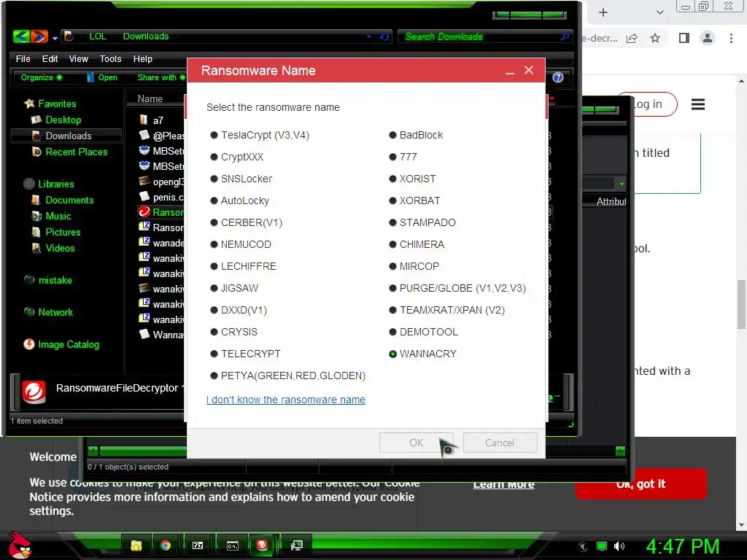The image size is (747, 560).
Task: Open a new Chrome tab
Action: 603,12
